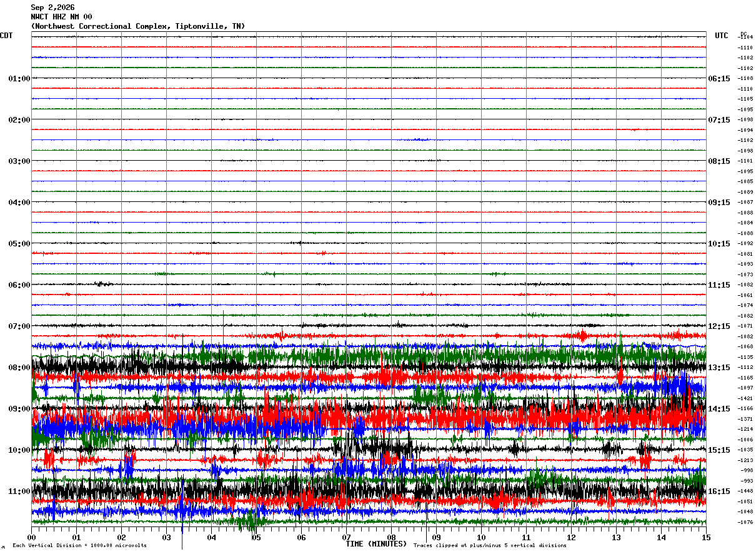Click the 16:15 UTC row label
This screenshot has height=554, width=756.
pos(719,491)
